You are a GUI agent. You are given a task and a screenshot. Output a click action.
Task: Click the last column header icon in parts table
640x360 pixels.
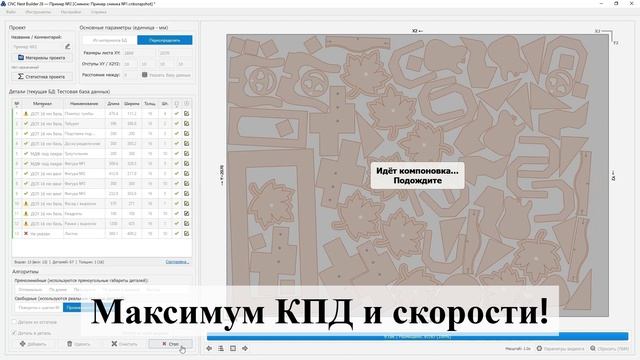[x=187, y=104]
